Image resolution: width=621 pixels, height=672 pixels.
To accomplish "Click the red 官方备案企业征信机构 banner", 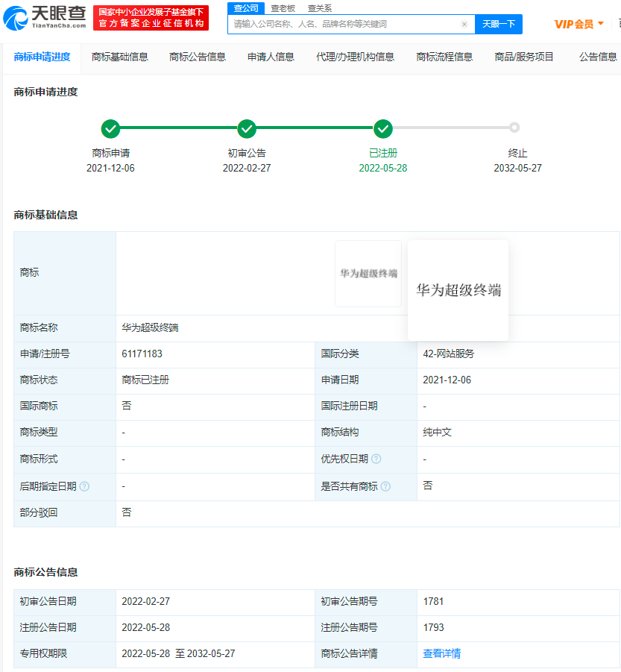I will click(x=151, y=18).
